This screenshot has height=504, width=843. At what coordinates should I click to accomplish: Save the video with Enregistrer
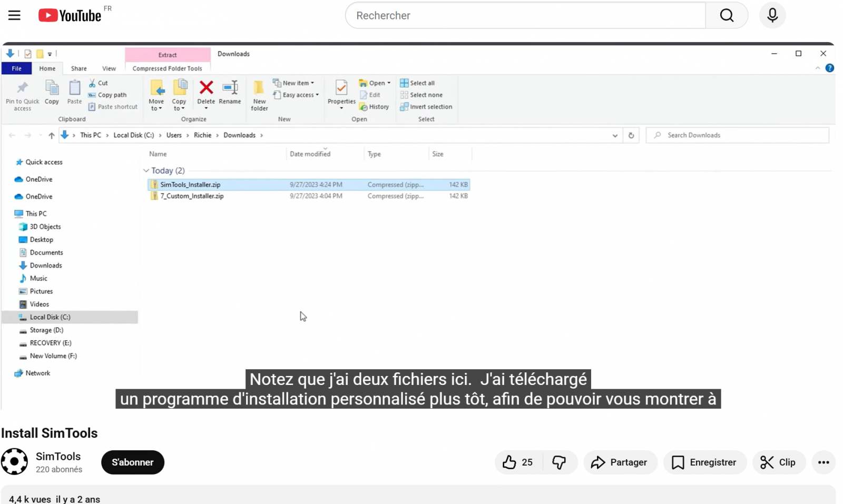click(x=704, y=462)
